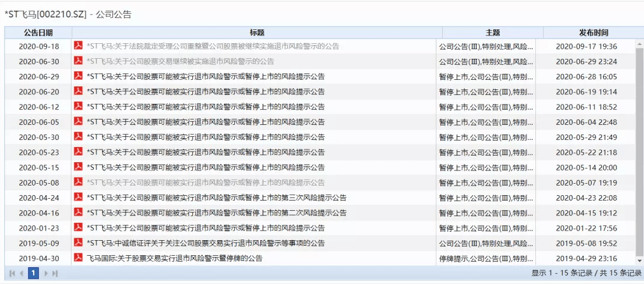Open 飞马国际:关于股票交易实行退市风险警示暨停牌的公告
644x284 pixels.
175,259
